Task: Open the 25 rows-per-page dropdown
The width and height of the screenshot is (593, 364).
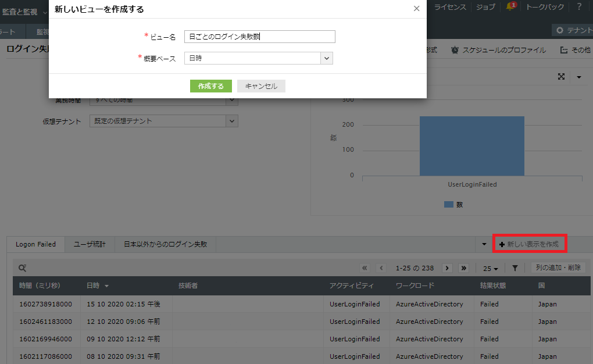Action: pyautogui.click(x=491, y=268)
